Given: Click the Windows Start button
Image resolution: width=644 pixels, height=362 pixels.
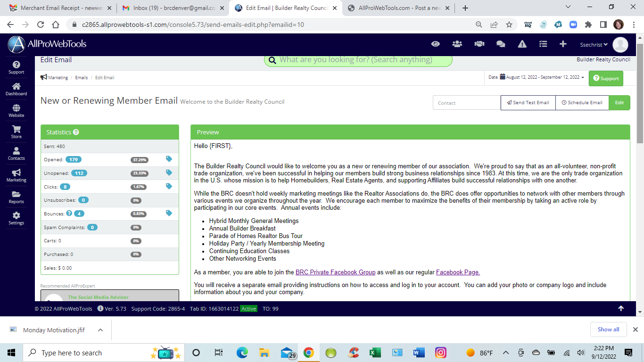Looking at the screenshot, I should click(x=11, y=353).
